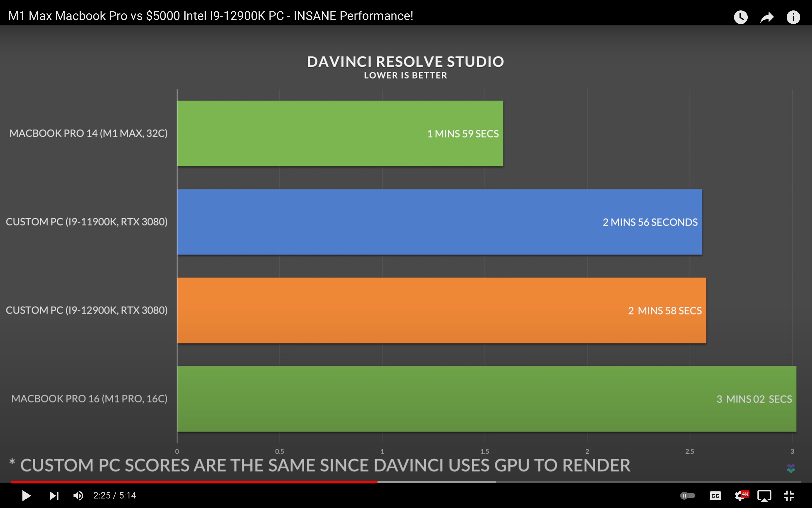Click the MACBOOK PRO 14 (M1 MAX, 32C) label
This screenshot has width=812, height=508.
(x=89, y=133)
